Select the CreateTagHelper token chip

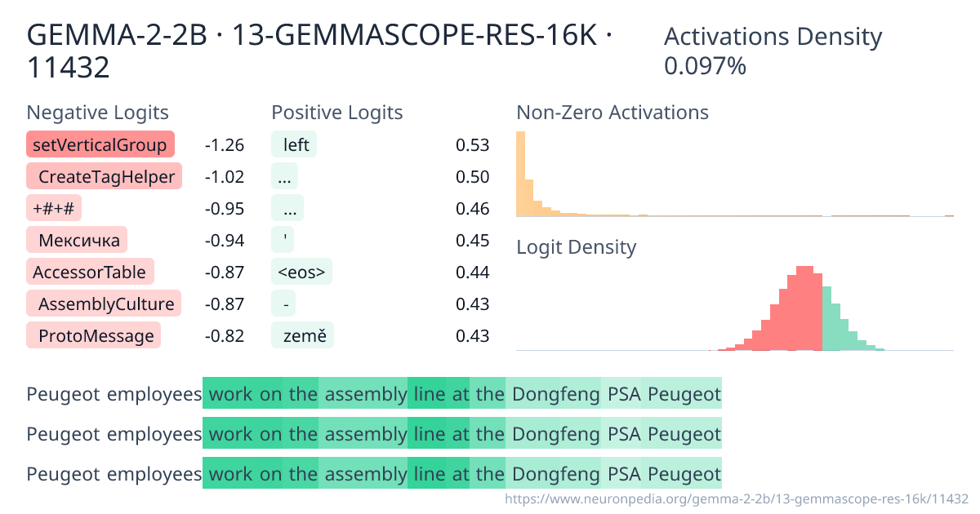pos(104,177)
